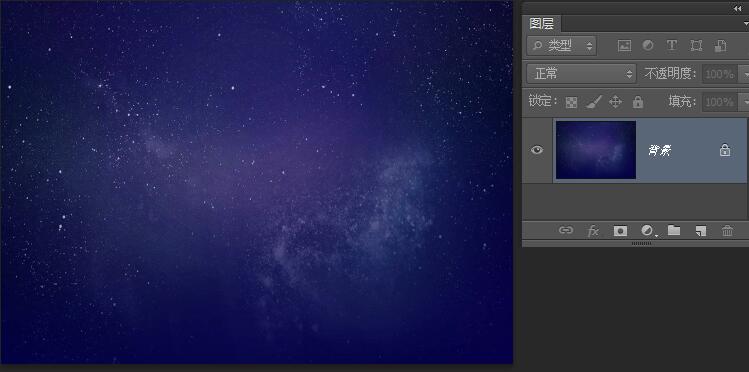749x372 pixels.
Task: Click the panel bottom resize grip
Action: 642,244
